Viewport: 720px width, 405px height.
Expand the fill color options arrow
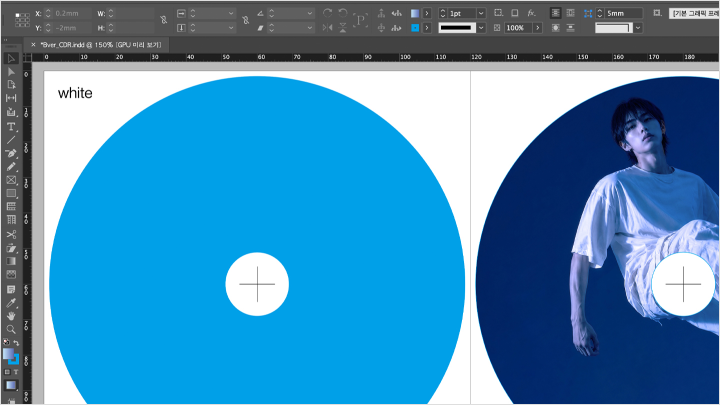[x=427, y=13]
